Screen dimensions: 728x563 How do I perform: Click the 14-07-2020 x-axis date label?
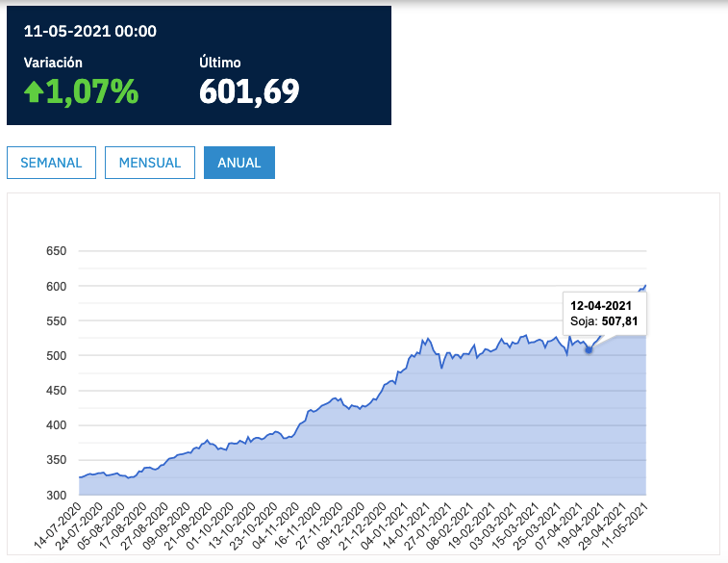[x=58, y=525]
